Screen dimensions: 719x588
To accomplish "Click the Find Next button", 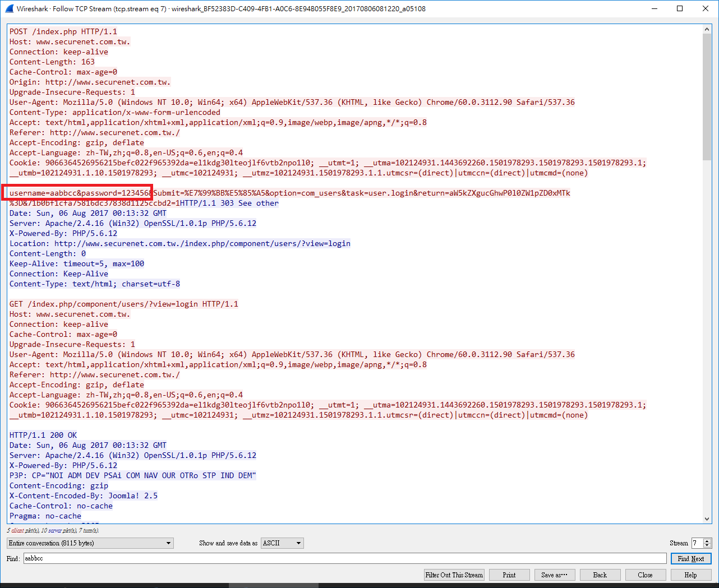I will coord(691,559).
